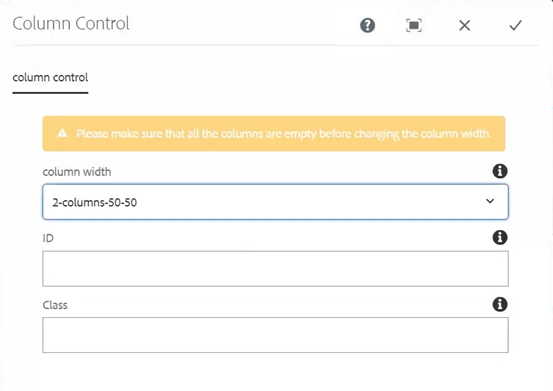Viewport: 553px width, 391px height.
Task: Confirm changes with the checkmark icon
Action: click(515, 25)
